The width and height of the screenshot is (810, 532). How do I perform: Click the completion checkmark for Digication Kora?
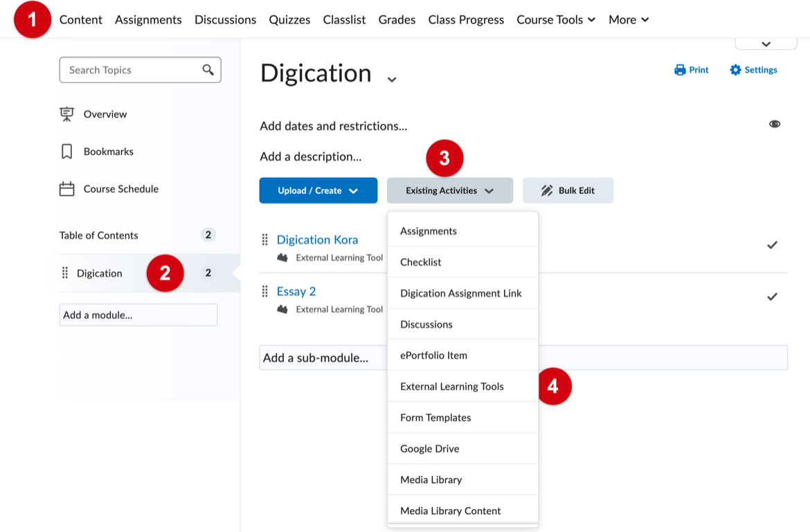pos(773,245)
